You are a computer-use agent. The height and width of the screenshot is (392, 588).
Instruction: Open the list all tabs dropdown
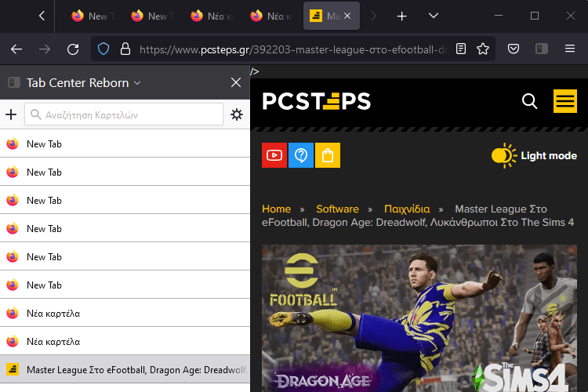coord(433,16)
